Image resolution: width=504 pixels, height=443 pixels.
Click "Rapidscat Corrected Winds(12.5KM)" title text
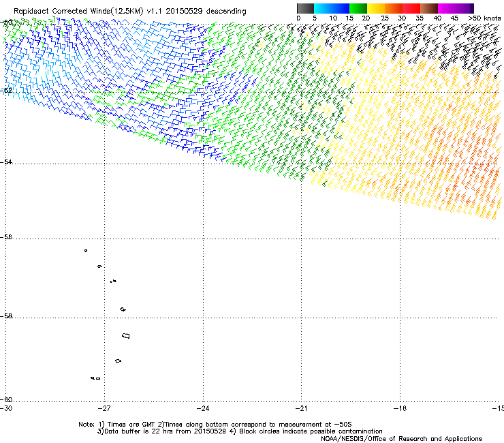coord(78,12)
